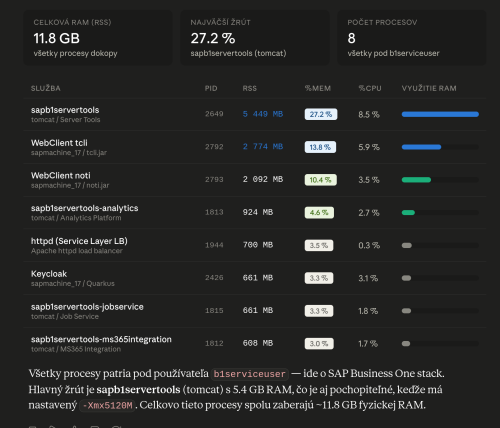Viewport: 500px width, 428px height.
Task: Click the inline code b1serviceuser
Action: click(x=249, y=374)
